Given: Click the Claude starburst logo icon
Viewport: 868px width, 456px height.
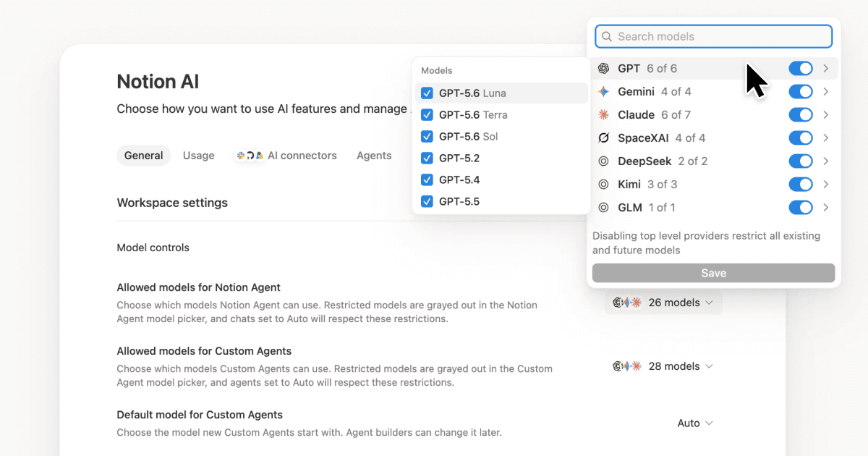Looking at the screenshot, I should pyautogui.click(x=603, y=115).
